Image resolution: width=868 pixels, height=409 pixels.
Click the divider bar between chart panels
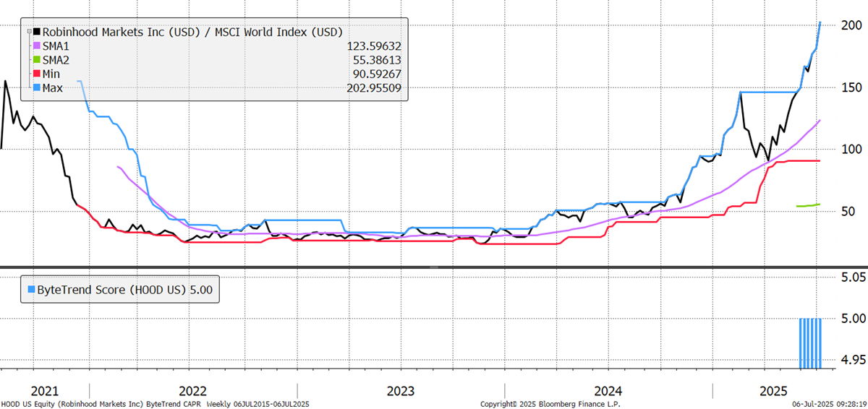click(434, 268)
